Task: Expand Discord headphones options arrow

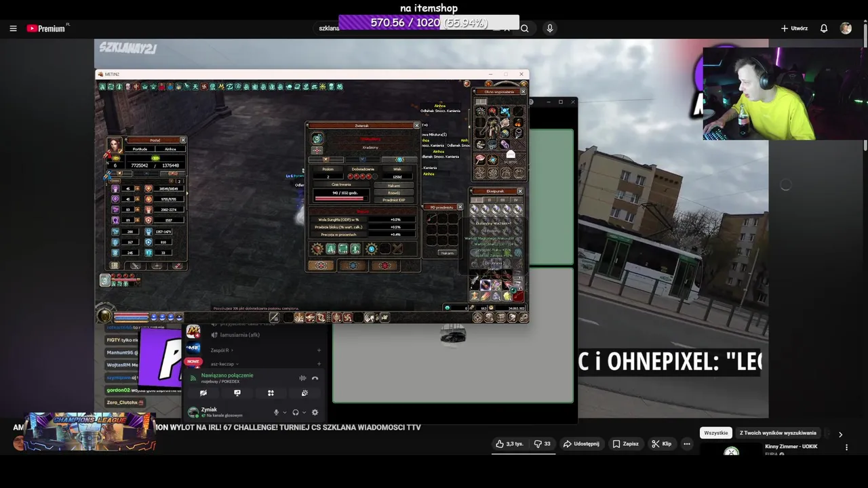Action: click(304, 412)
